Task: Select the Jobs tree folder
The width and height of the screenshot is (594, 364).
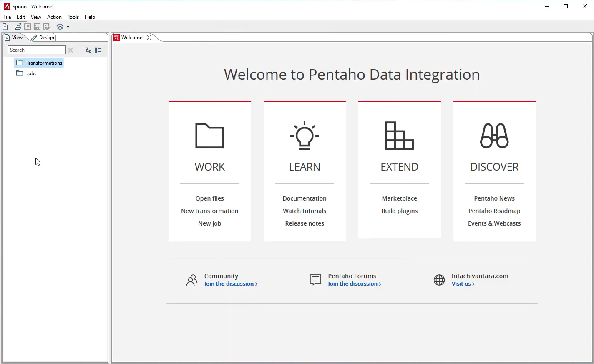Action: tap(26, 73)
